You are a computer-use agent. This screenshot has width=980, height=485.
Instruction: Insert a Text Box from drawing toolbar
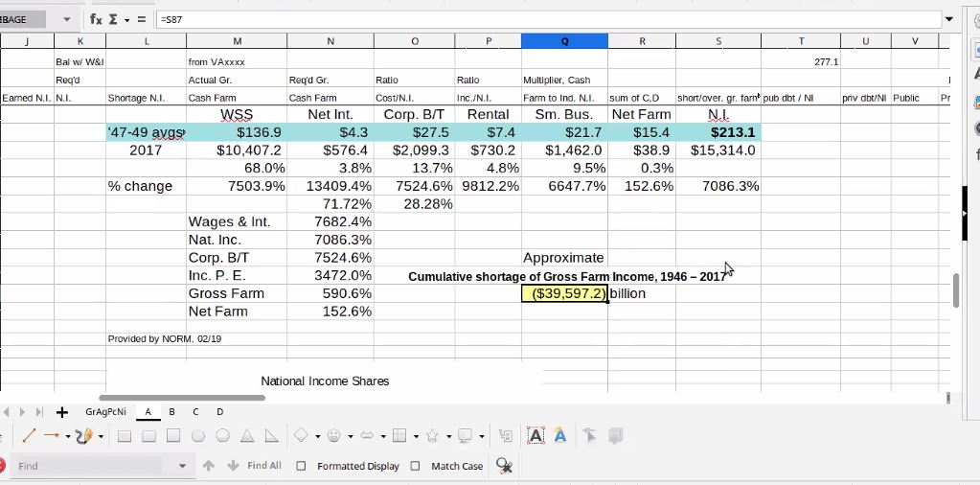pos(536,436)
